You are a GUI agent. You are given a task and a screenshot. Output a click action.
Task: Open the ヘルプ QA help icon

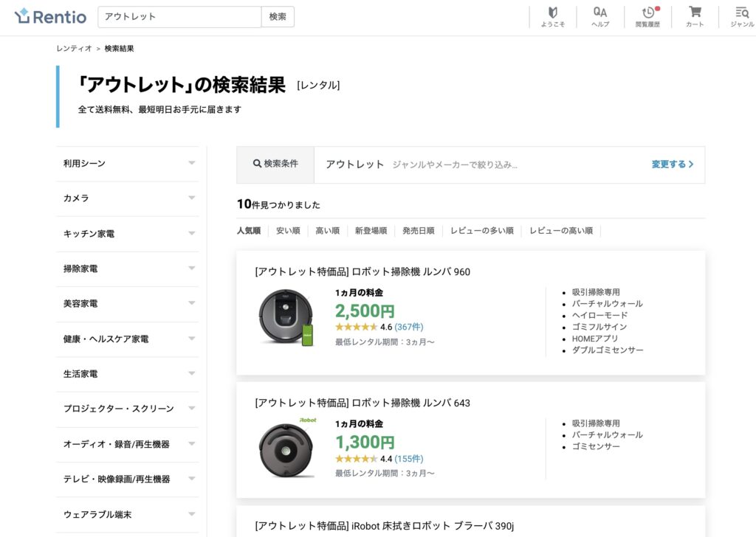pos(599,17)
